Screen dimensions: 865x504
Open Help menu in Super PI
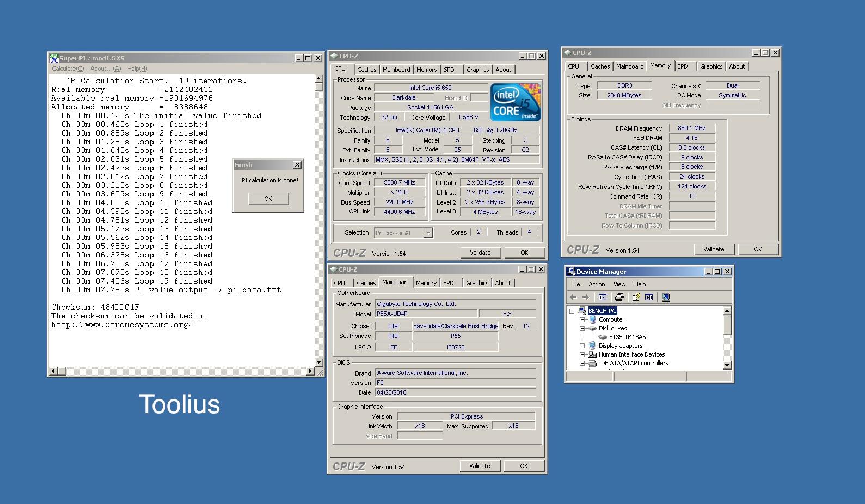point(137,69)
